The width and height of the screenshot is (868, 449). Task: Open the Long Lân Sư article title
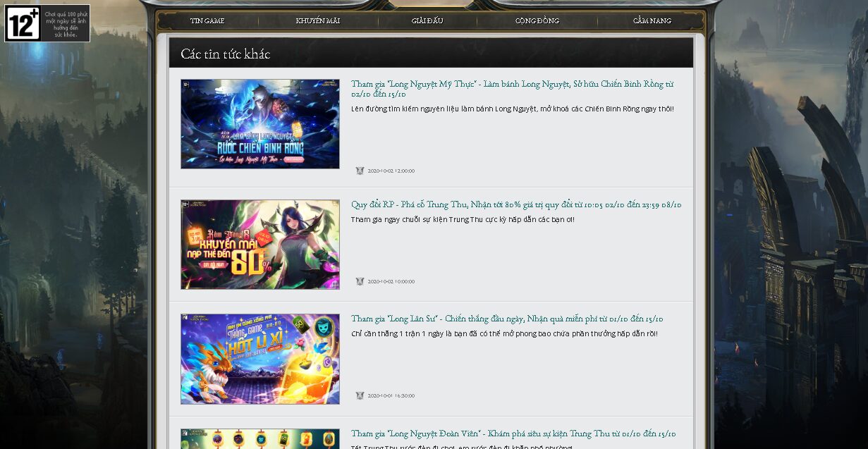click(x=507, y=319)
